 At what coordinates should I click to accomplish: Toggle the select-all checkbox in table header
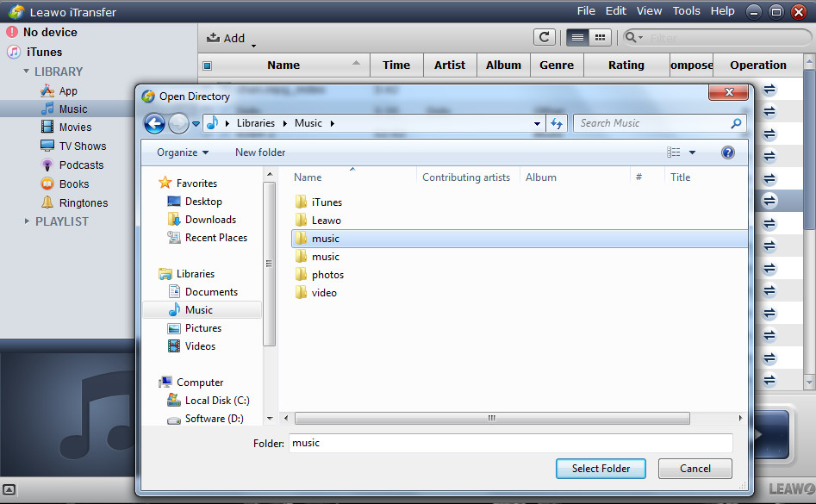pyautogui.click(x=207, y=65)
